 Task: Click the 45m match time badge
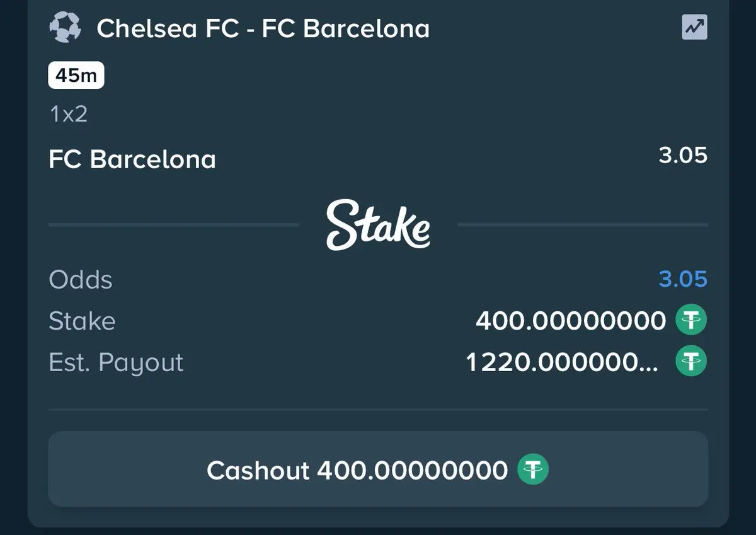(x=76, y=76)
